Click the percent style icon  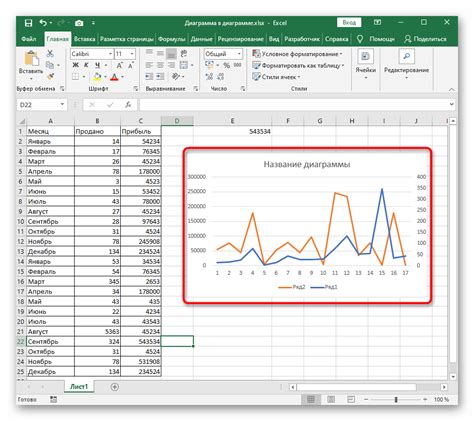(227, 65)
